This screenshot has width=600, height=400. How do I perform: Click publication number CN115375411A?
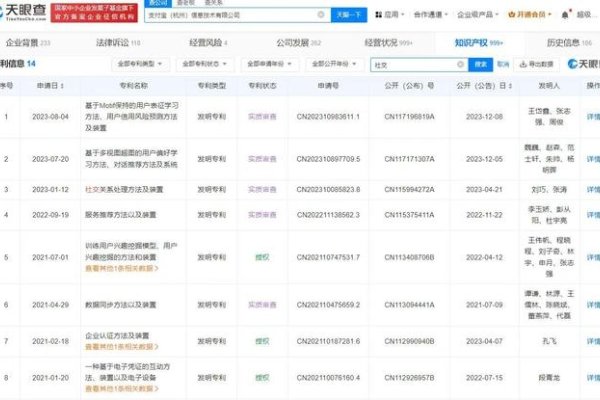tap(409, 215)
